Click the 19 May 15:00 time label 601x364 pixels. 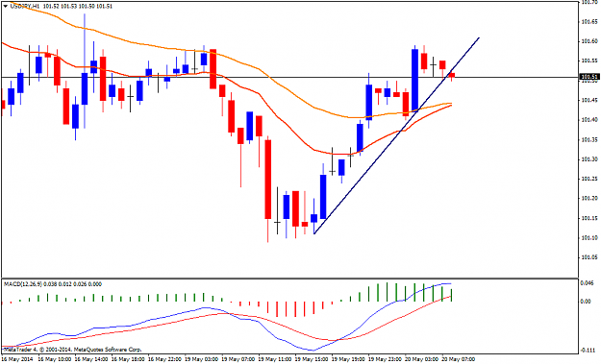pyautogui.click(x=312, y=359)
